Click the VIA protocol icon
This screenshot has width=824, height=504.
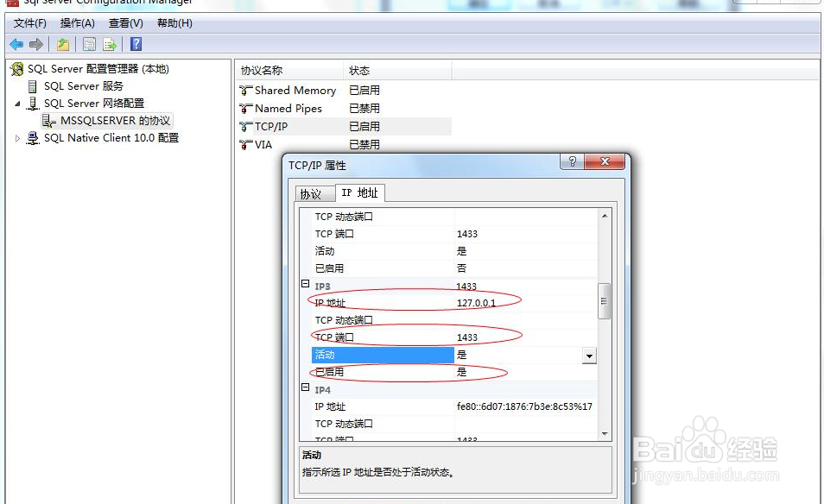click(x=245, y=144)
